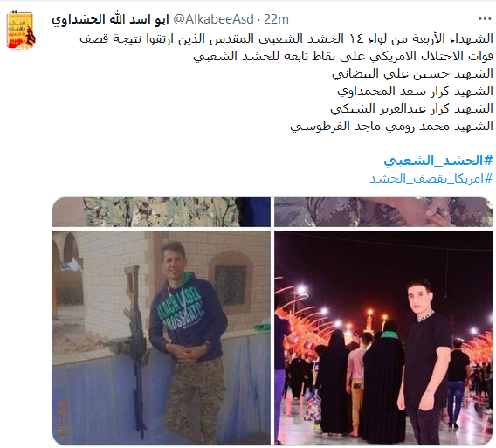The image size is (496, 448).
Task: Open photo of man beside rifle
Action: click(x=162, y=338)
